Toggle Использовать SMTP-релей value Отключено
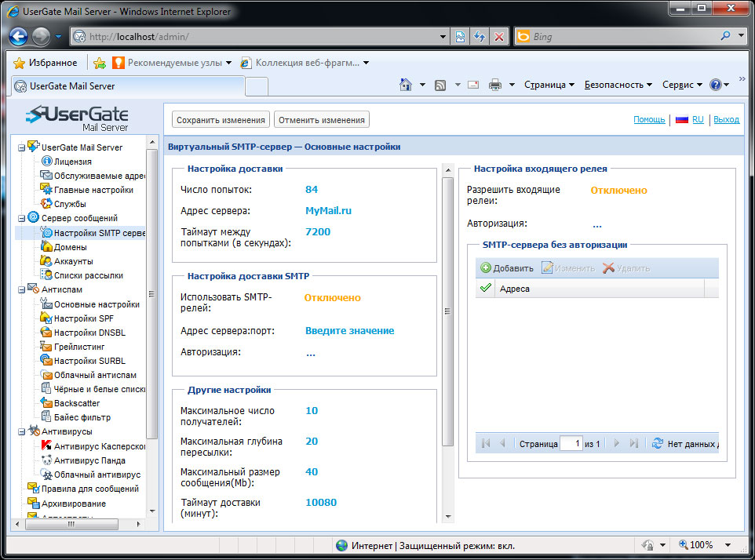Screen dimensions: 755x560 pyautogui.click(x=333, y=298)
